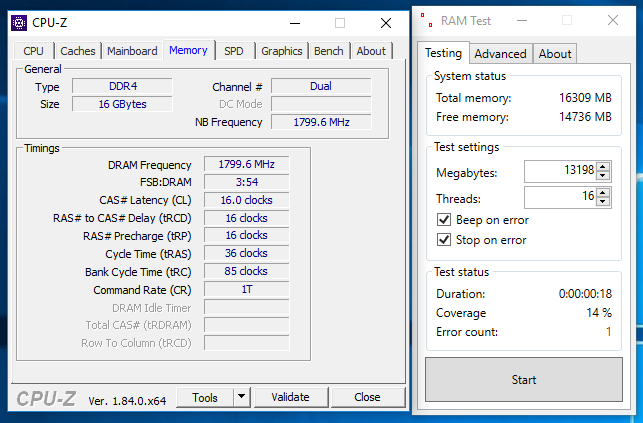Start the RAM test
The width and height of the screenshot is (643, 423).
point(524,380)
